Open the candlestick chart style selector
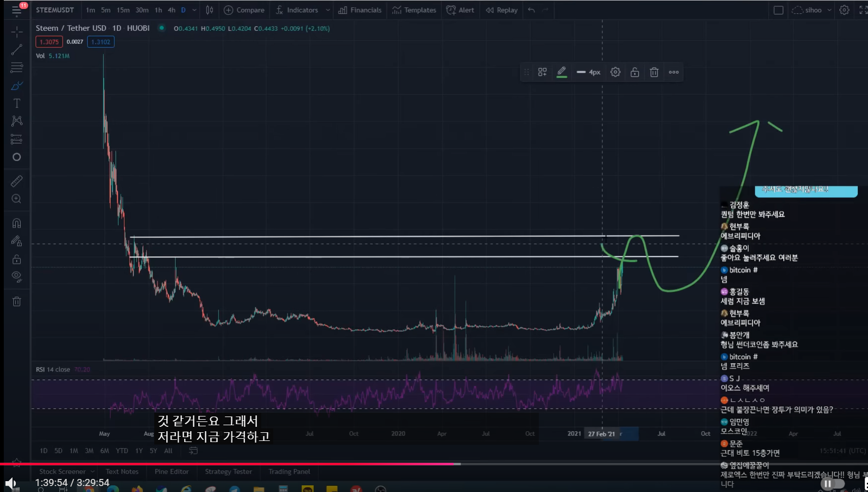This screenshot has width=868, height=492. tap(209, 10)
